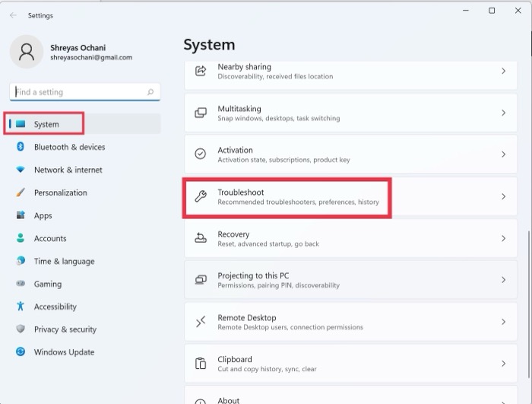This screenshot has height=404, width=532.
Task: Click the Activation checkmark circle icon
Action: (200, 154)
